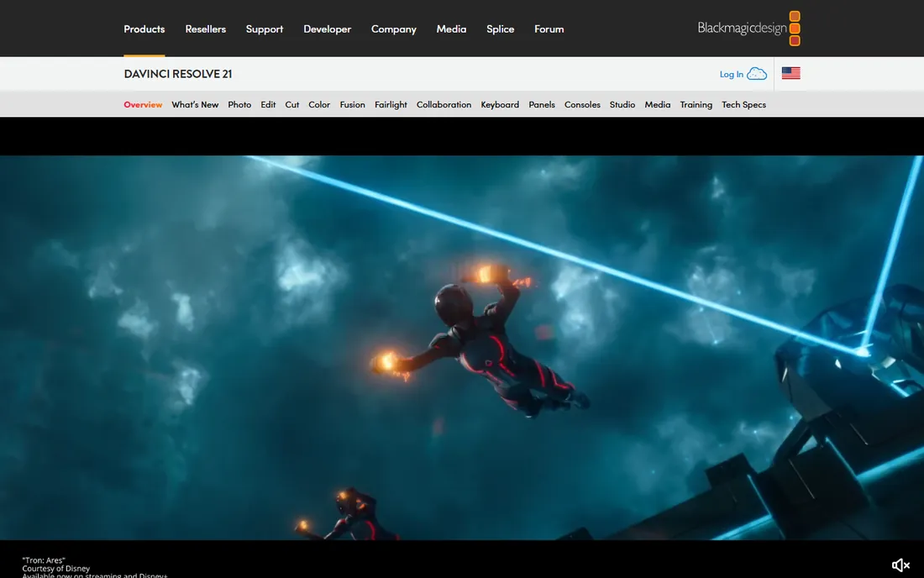The width and height of the screenshot is (924, 578).
Task: Open the Consoles tab
Action: coord(582,104)
